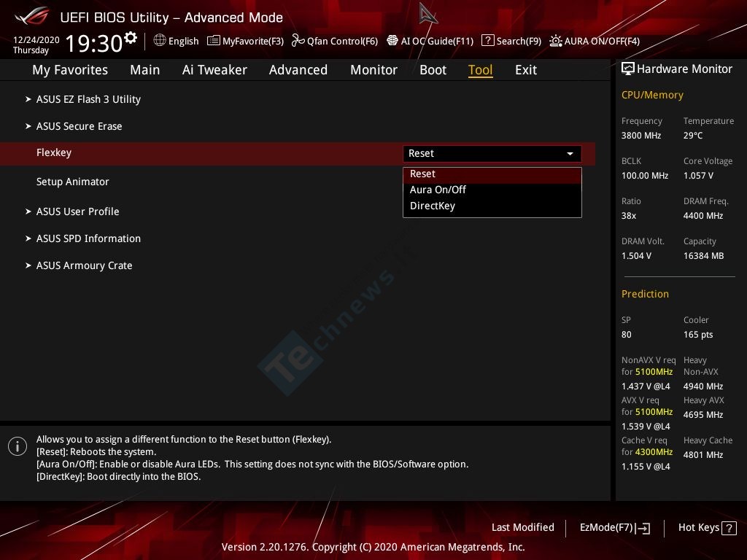
Task: View Last Modified settings
Action: tap(522, 528)
